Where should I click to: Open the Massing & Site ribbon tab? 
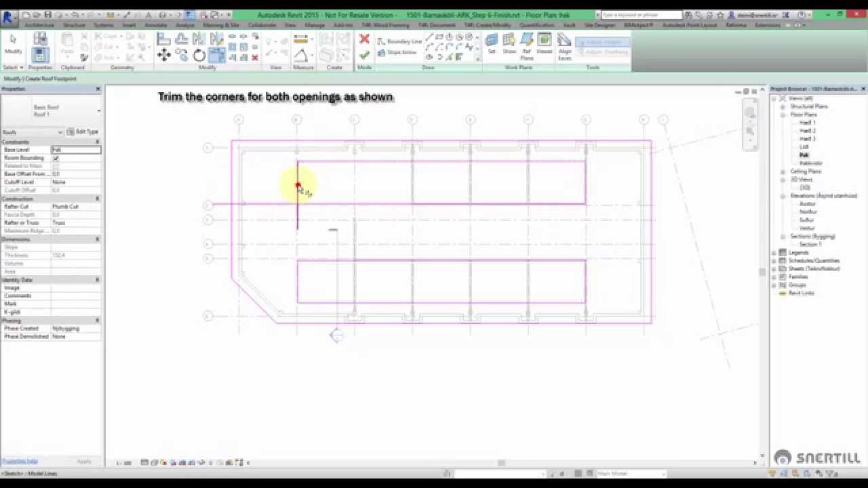click(x=221, y=25)
